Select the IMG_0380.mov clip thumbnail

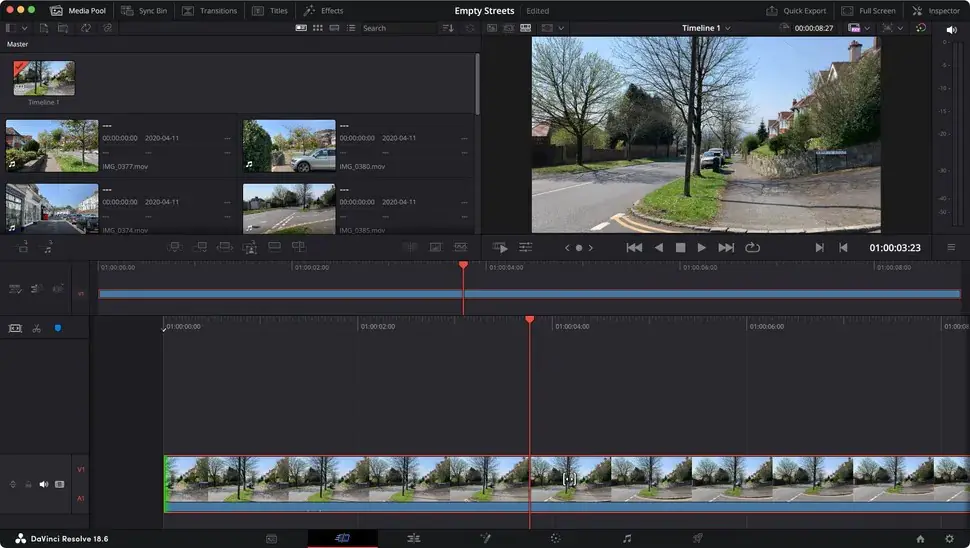tap(289, 146)
